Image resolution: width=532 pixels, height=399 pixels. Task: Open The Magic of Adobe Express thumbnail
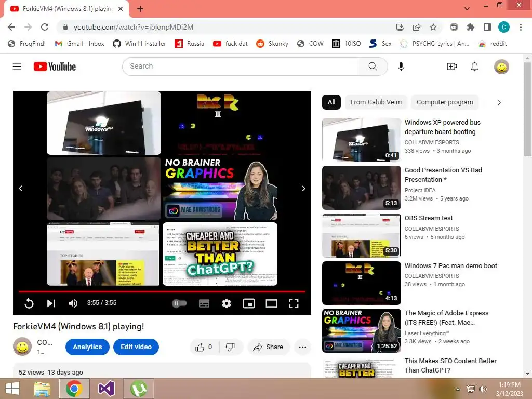click(x=362, y=331)
